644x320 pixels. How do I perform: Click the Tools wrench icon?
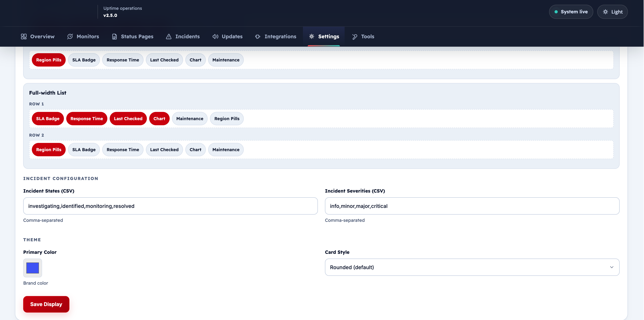click(354, 37)
